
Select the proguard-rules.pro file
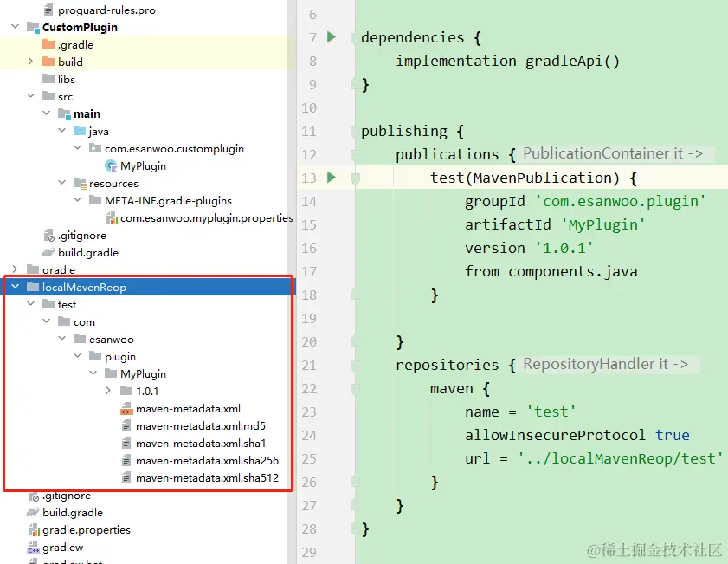point(106,10)
